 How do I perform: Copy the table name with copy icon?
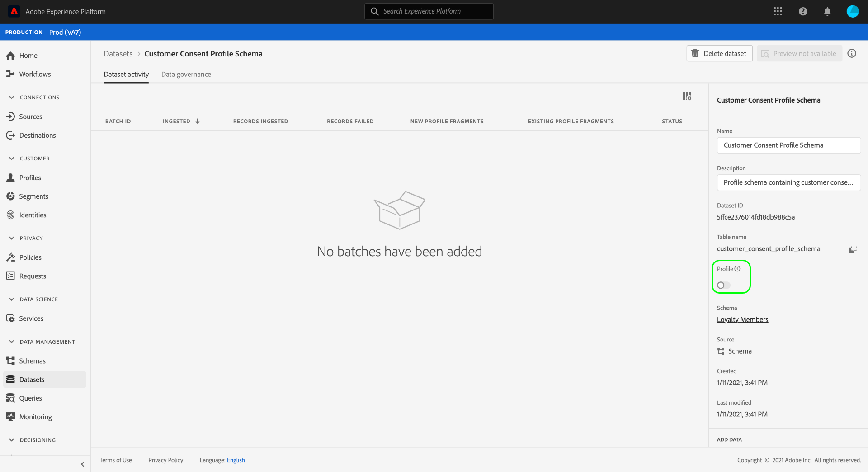coord(853,249)
